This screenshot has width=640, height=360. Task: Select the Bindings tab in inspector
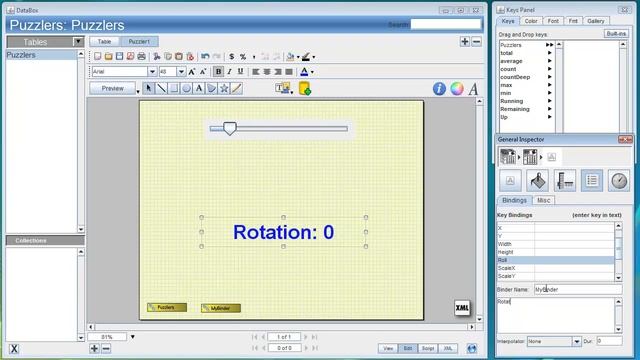tap(514, 200)
